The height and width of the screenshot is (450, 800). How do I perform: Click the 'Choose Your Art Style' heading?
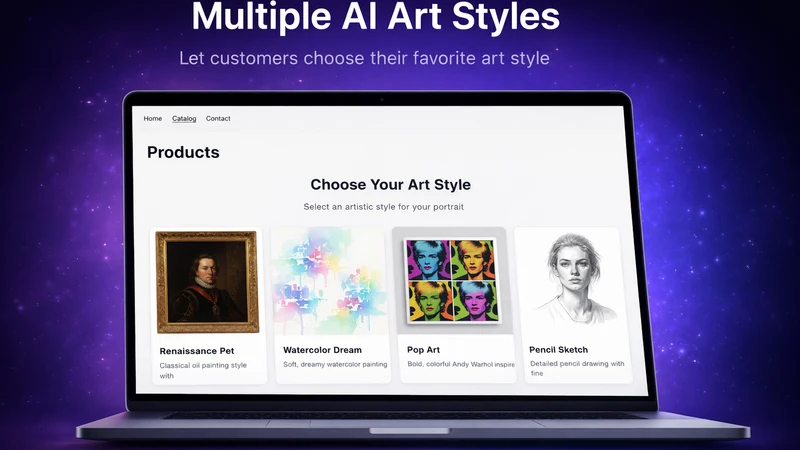click(x=390, y=184)
